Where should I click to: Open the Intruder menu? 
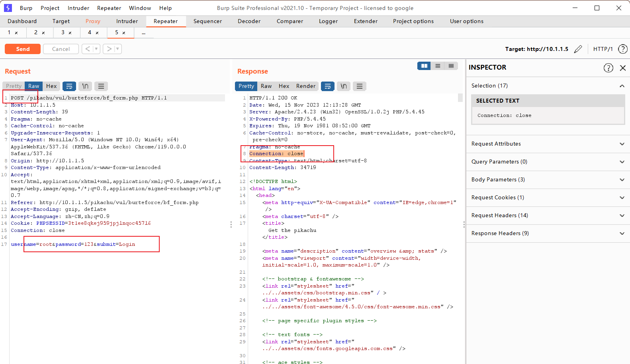pos(78,8)
